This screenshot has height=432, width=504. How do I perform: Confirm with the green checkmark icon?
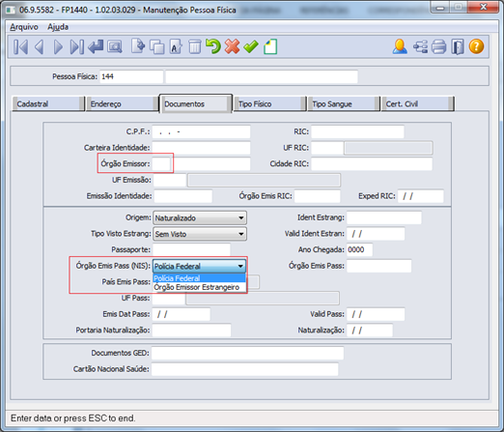coord(251,46)
